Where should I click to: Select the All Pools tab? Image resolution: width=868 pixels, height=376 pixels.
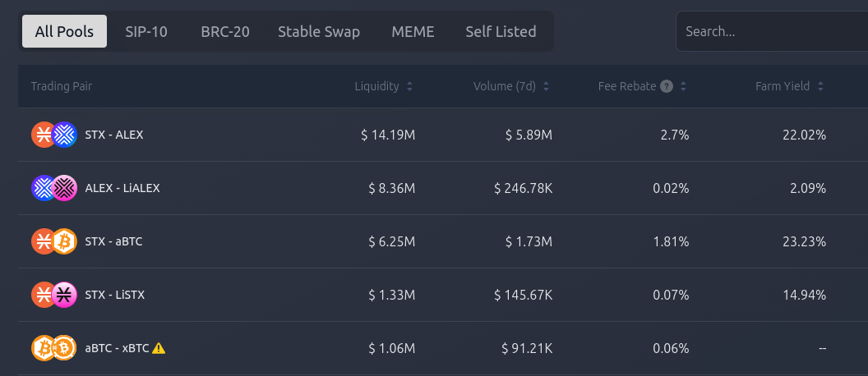click(x=64, y=32)
